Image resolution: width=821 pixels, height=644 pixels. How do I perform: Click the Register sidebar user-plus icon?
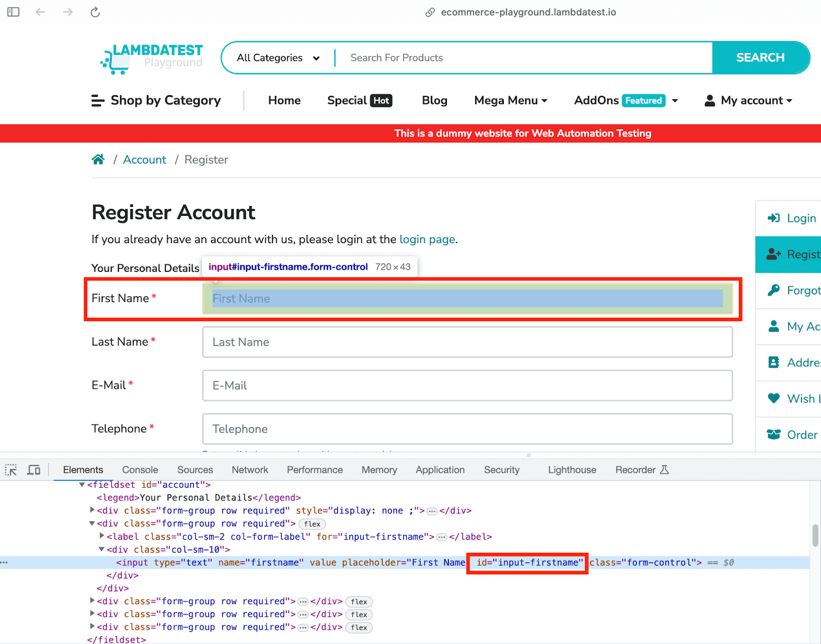[x=774, y=254]
